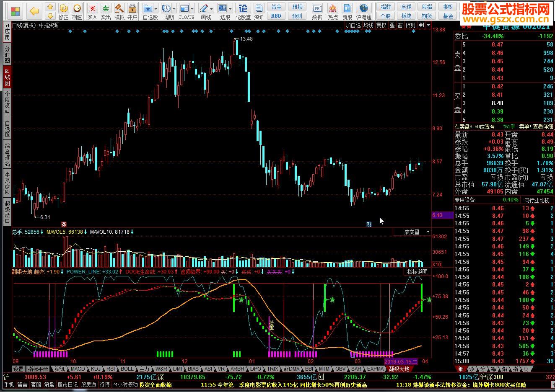Toggle 复权 price adjustment on chart
Viewport: 555px width, 392px height.
coord(381,26)
